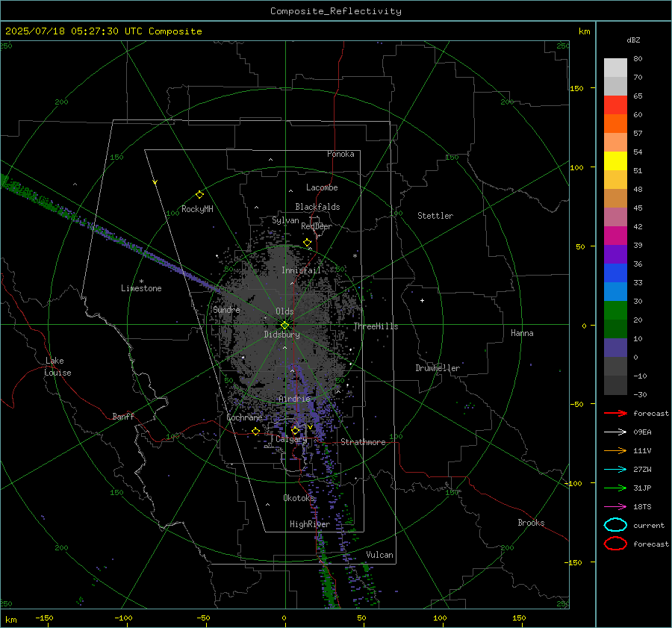Click the Brooks city label
Viewport: 672px width, 628px height.
pyautogui.click(x=531, y=523)
